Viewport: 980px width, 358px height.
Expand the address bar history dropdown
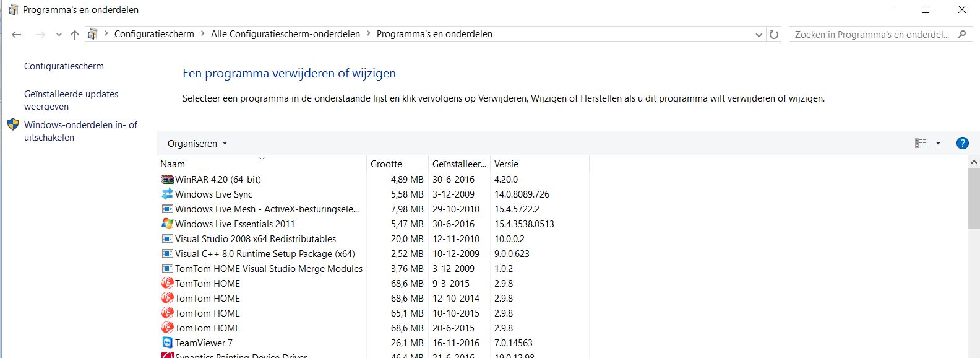point(759,35)
